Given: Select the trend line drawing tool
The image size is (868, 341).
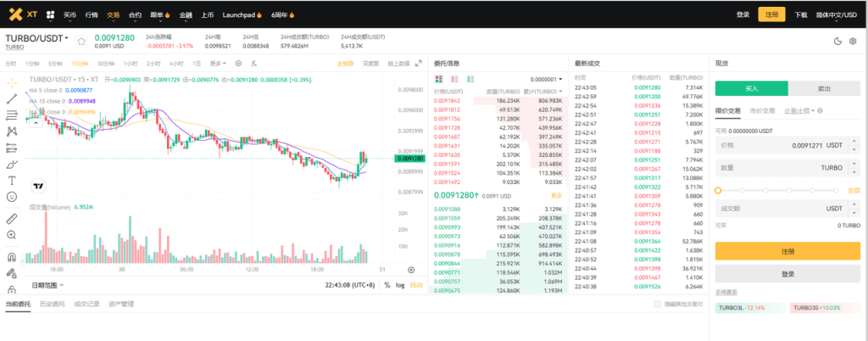Looking at the screenshot, I should pyautogui.click(x=12, y=98).
